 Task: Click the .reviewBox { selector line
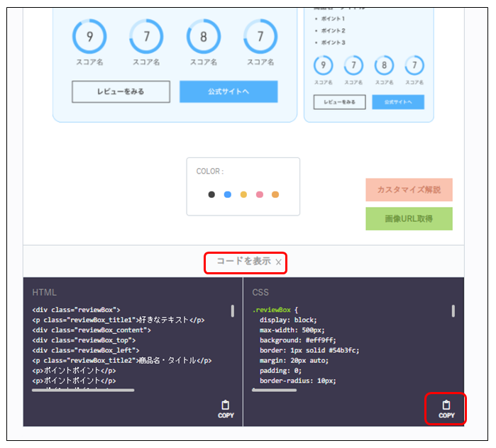pos(275,310)
